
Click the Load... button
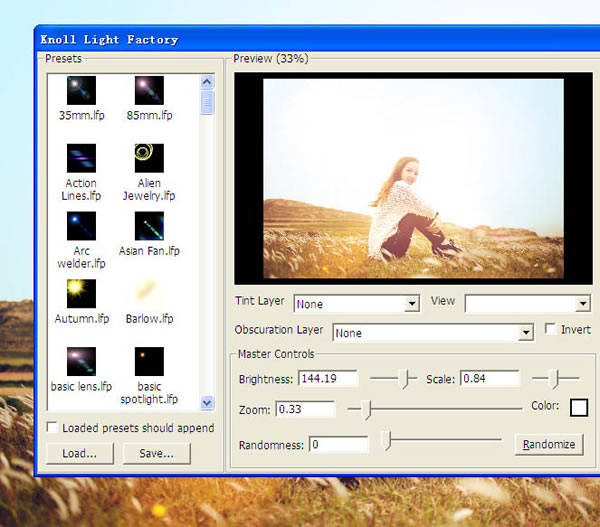pos(78,453)
